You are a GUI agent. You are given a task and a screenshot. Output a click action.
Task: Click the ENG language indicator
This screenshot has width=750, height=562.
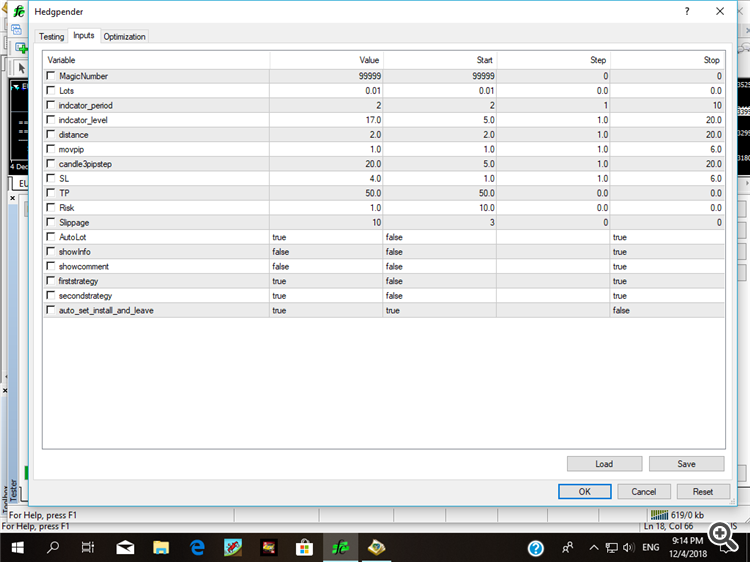coord(651,547)
